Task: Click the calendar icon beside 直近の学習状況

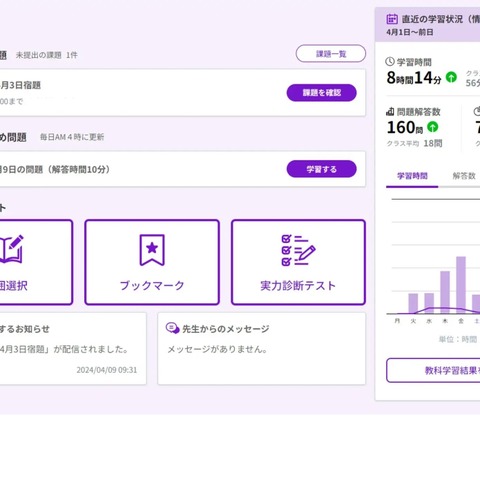Action: pos(392,19)
